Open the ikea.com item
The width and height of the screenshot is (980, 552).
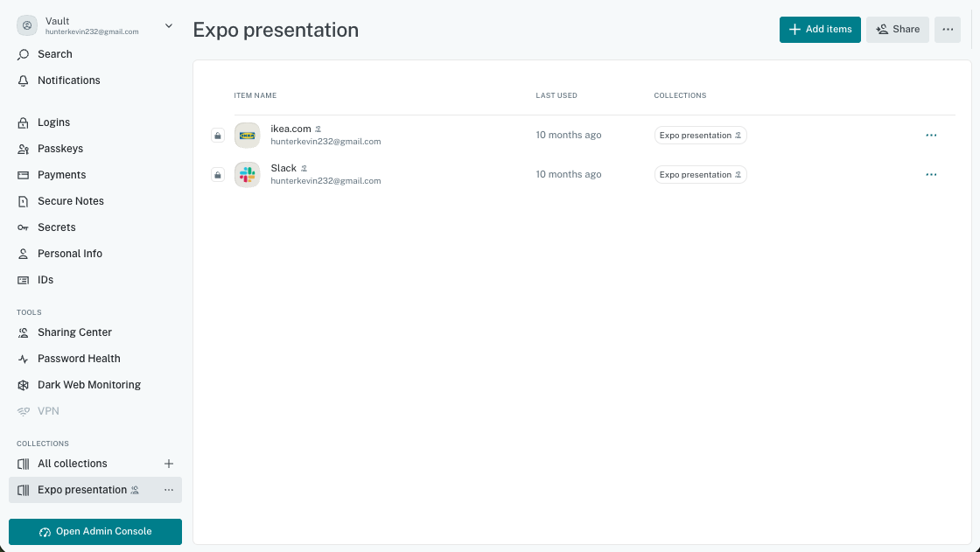[x=290, y=129]
